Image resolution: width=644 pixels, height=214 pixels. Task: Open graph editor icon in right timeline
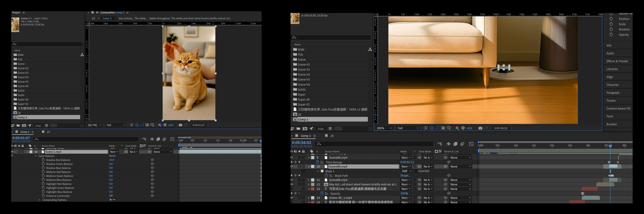(471, 144)
